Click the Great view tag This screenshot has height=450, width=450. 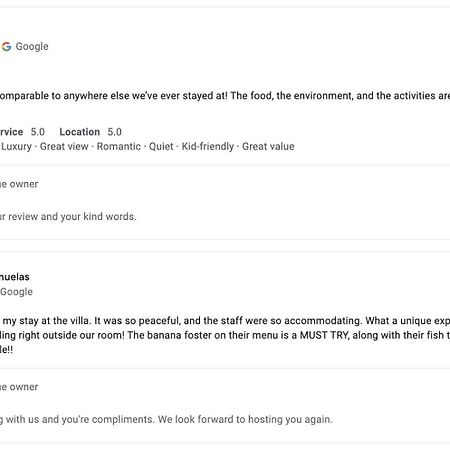(x=64, y=146)
